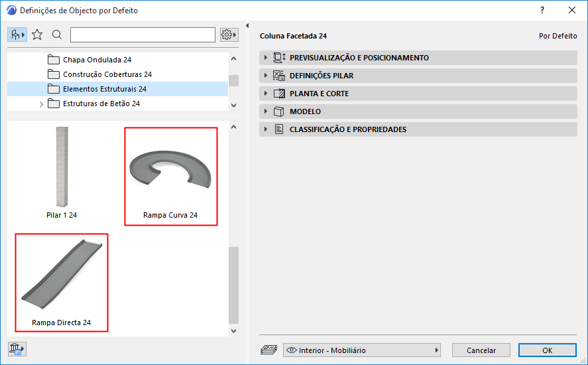Expand the Previsualização e Posicionamento panel

(x=266, y=58)
